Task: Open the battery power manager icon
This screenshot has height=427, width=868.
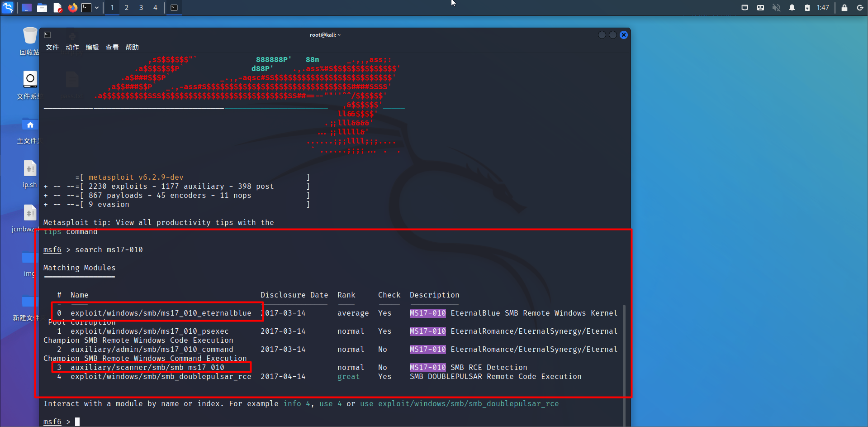Action: point(807,8)
